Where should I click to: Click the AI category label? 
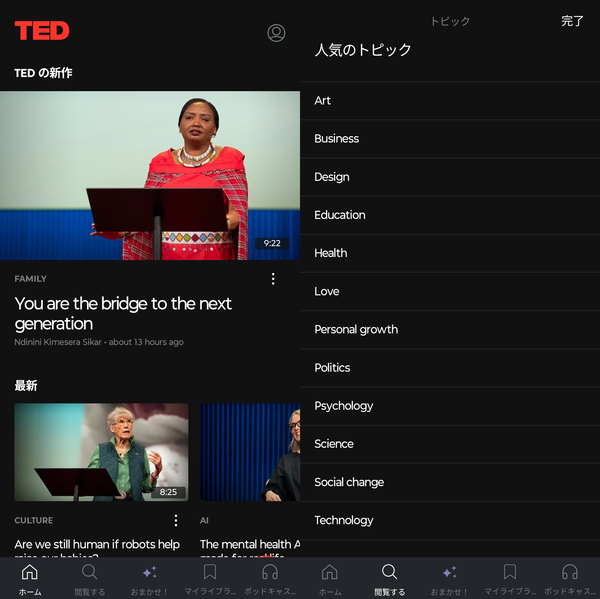pyautogui.click(x=204, y=521)
